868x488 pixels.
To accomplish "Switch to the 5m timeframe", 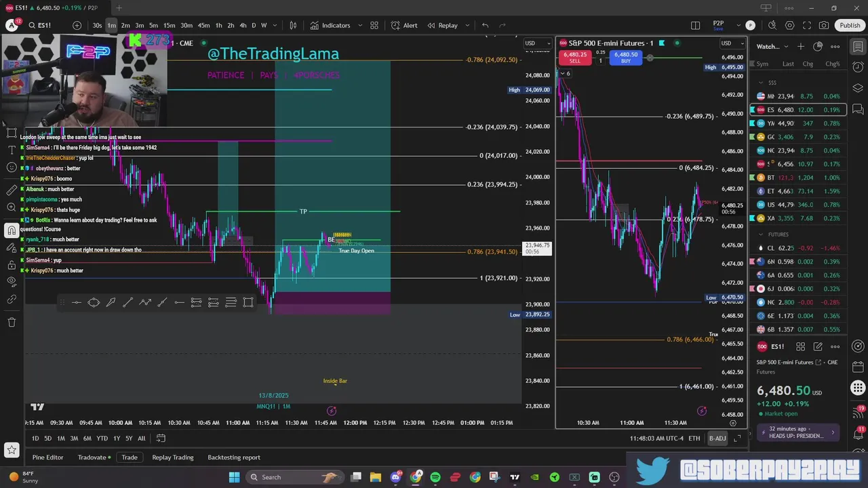I will point(153,25).
